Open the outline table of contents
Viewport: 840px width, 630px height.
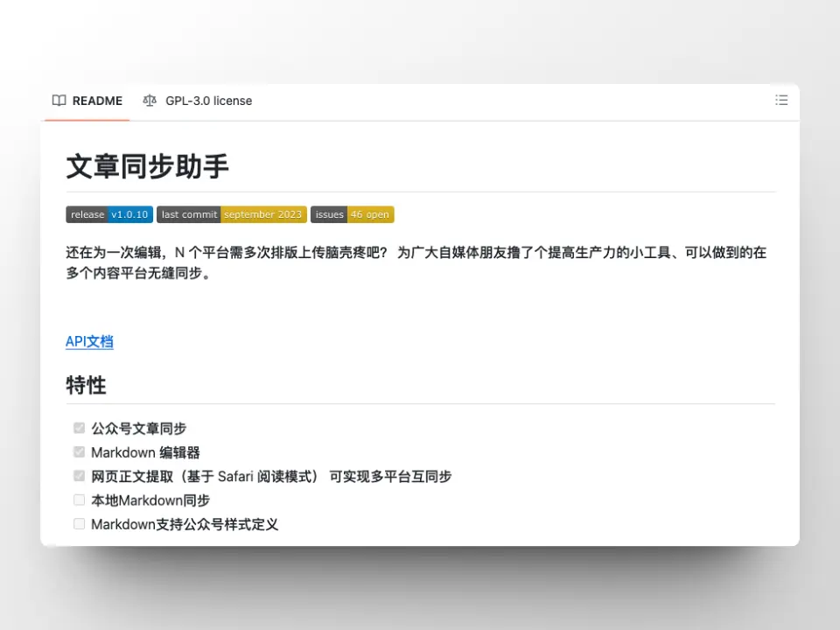[781, 101]
